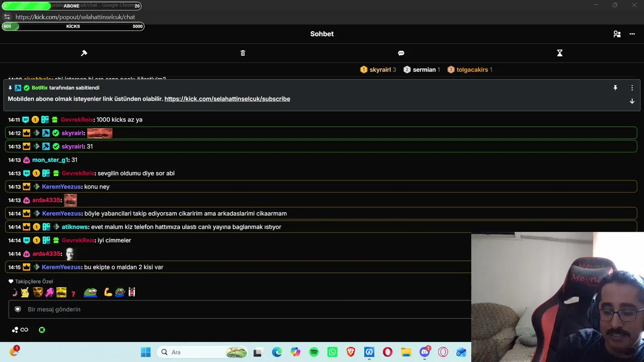The image size is (644, 362).
Task: Click KeremYeezus in 'konu ney' message
Action: 61,187
